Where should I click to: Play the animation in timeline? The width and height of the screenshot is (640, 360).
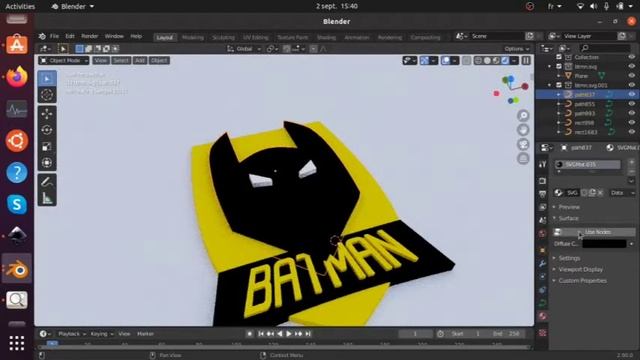pos(289,334)
